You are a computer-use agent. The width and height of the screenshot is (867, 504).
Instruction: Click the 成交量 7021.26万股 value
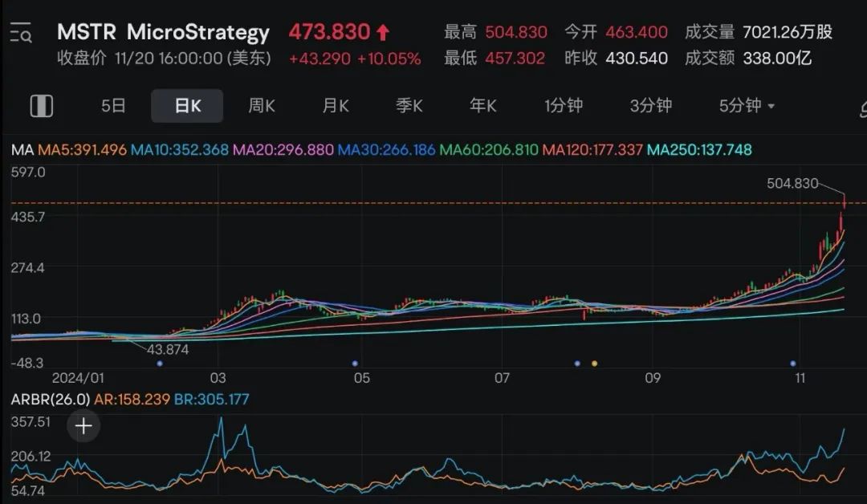pos(788,32)
